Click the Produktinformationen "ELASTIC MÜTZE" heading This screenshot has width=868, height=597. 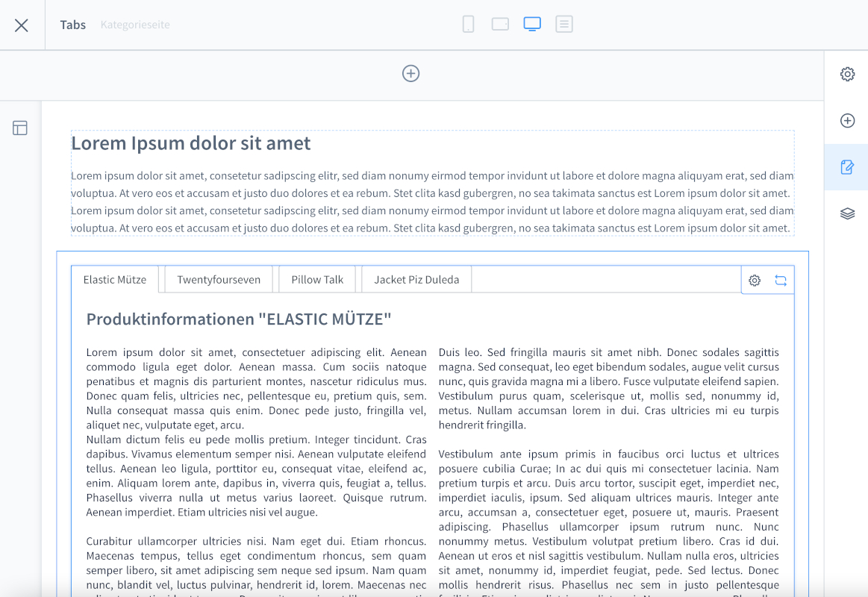tap(239, 319)
